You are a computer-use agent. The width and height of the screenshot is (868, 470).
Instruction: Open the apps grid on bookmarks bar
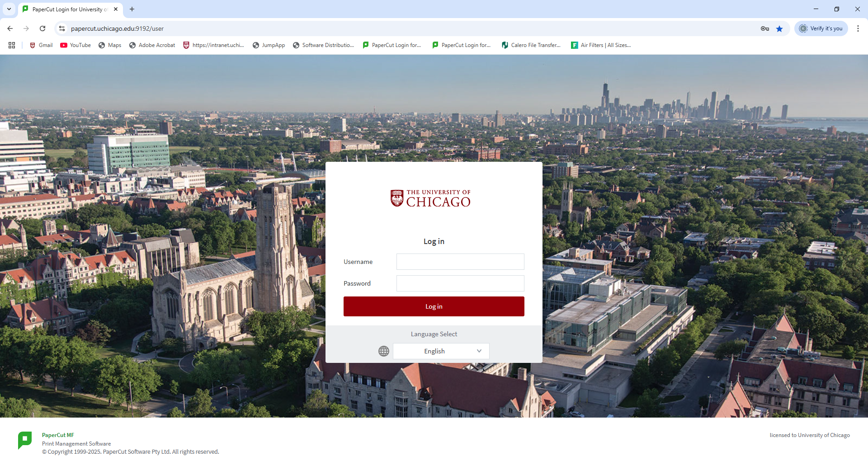[x=12, y=45]
